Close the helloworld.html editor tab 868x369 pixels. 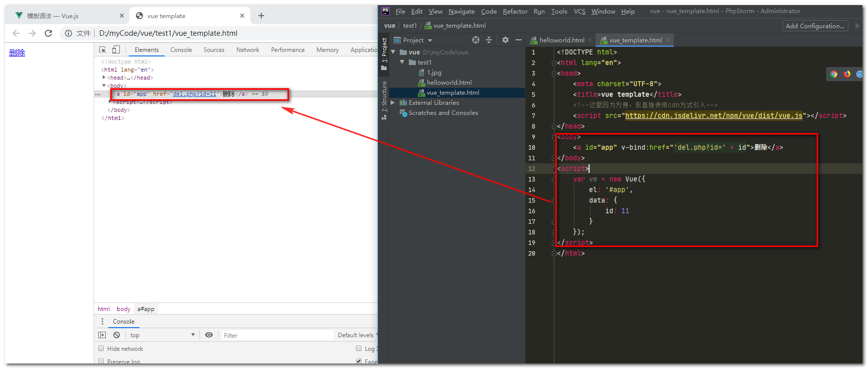click(590, 40)
